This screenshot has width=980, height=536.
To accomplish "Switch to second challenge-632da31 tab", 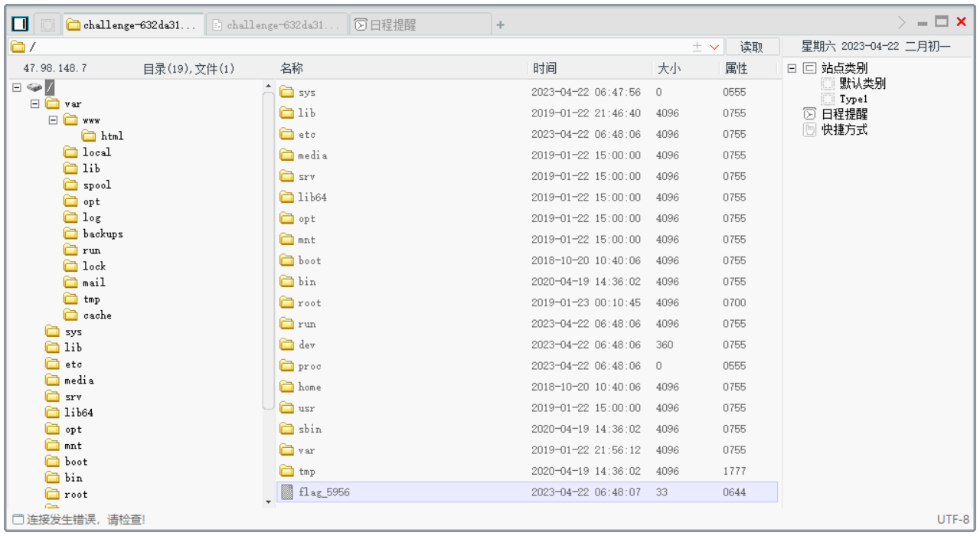I will point(276,25).
